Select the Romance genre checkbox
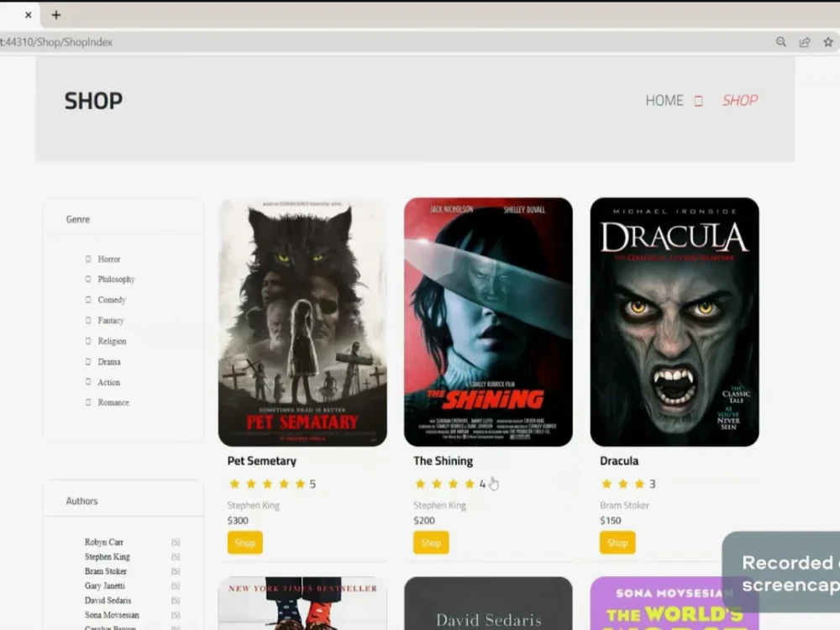The image size is (840, 630). 88,402
